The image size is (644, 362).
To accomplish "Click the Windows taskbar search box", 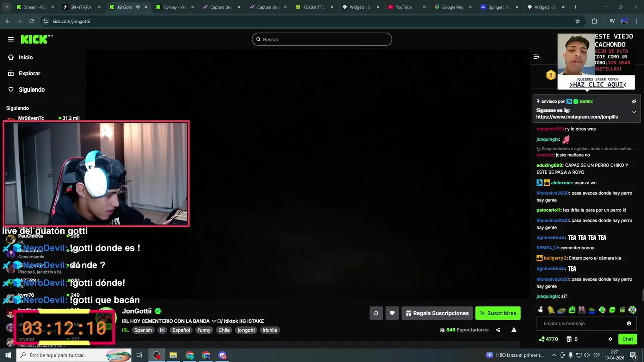I will (74, 355).
